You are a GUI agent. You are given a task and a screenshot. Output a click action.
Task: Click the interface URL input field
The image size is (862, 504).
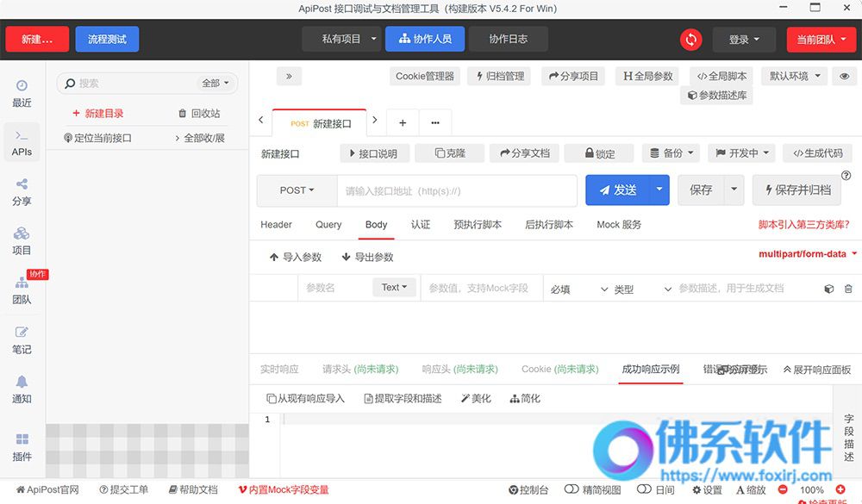pos(457,190)
